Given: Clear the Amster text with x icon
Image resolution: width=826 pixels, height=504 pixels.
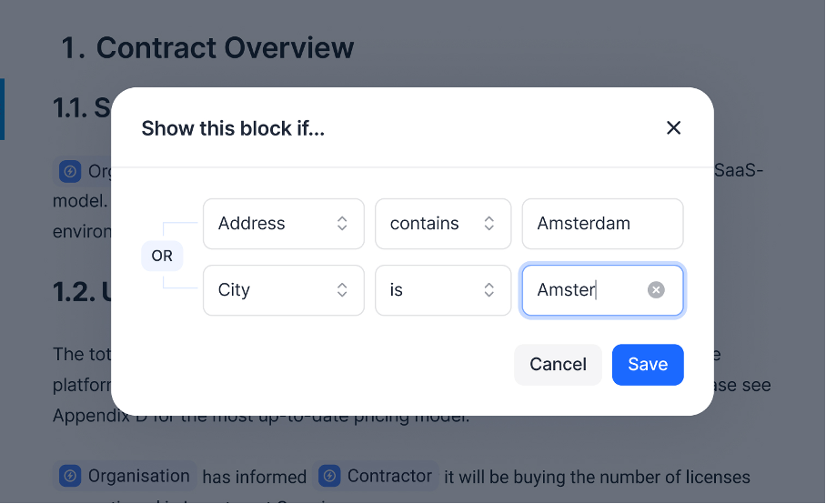Looking at the screenshot, I should coord(656,290).
